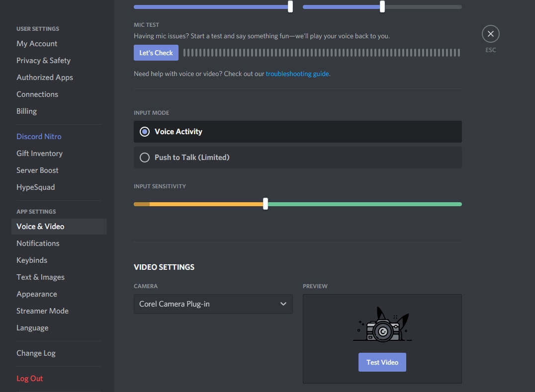The width and height of the screenshot is (535, 392).
Task: Click the output volume slider handle
Action: (x=382, y=6)
